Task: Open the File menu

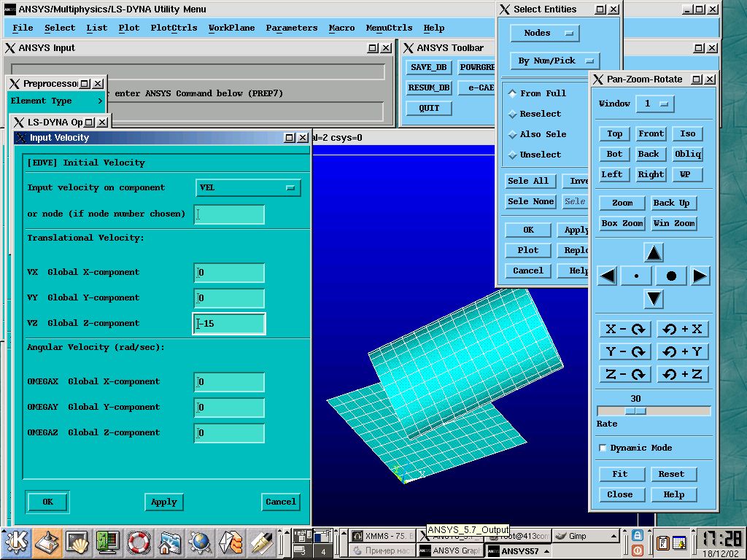Action: click(x=23, y=28)
